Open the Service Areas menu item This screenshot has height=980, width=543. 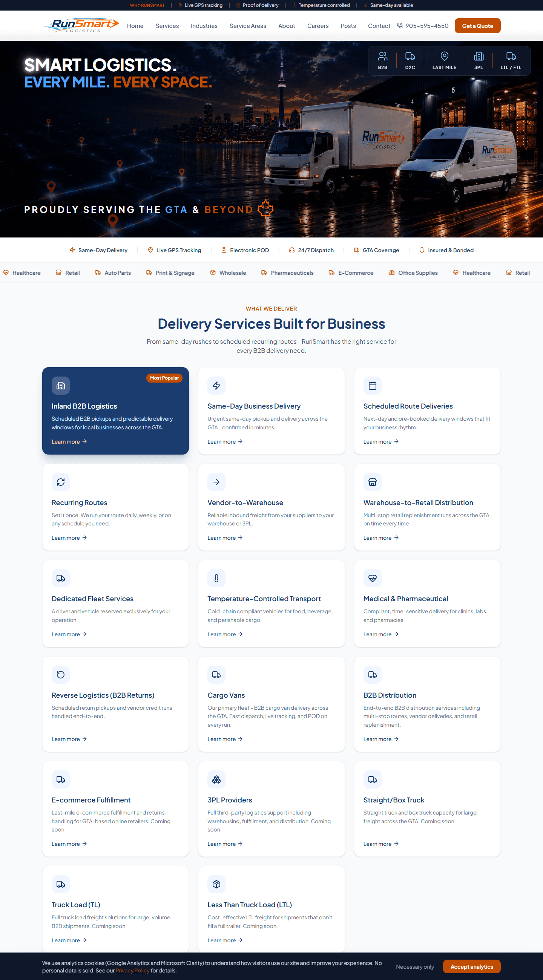[248, 26]
